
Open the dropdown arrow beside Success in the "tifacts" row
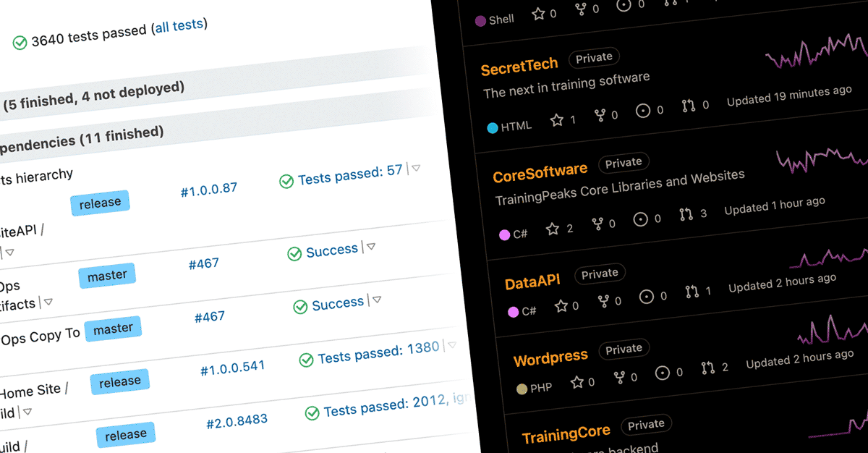coord(371,247)
